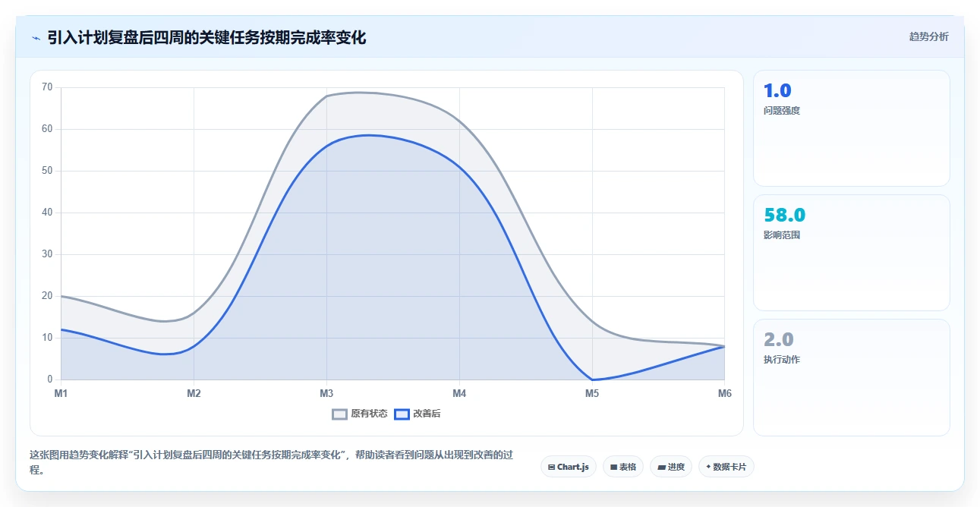The image size is (980, 507).
Task: Click the chart title 引入计划复盘后四周的关键任务按期完成率变化
Action: click(206, 37)
